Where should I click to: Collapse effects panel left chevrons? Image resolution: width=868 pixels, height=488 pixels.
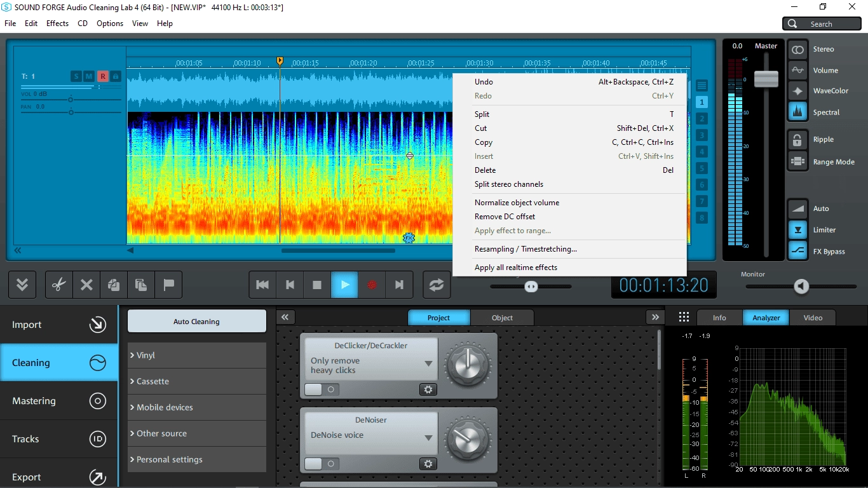(x=285, y=317)
